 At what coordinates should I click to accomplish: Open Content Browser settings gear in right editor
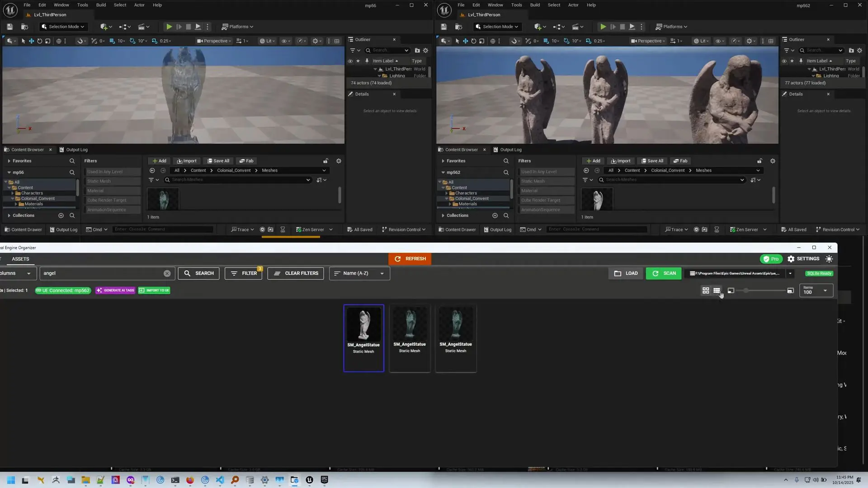[x=772, y=161]
